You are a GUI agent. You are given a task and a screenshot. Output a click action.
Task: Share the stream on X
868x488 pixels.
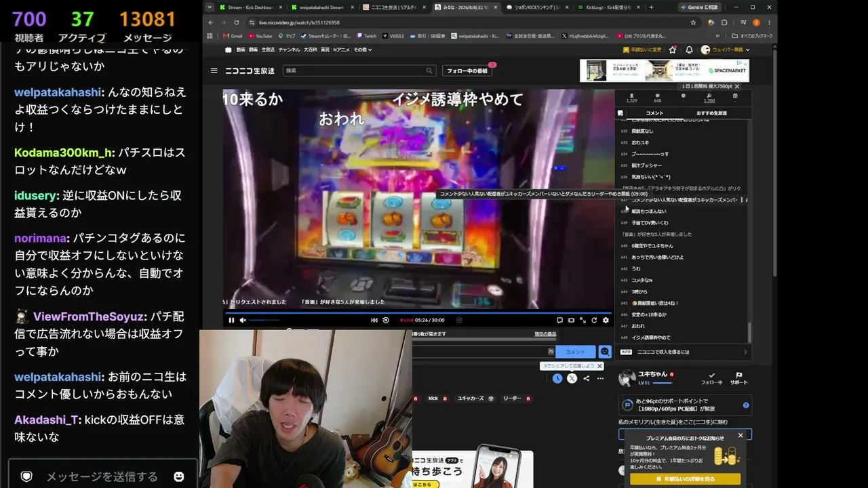[x=572, y=378]
